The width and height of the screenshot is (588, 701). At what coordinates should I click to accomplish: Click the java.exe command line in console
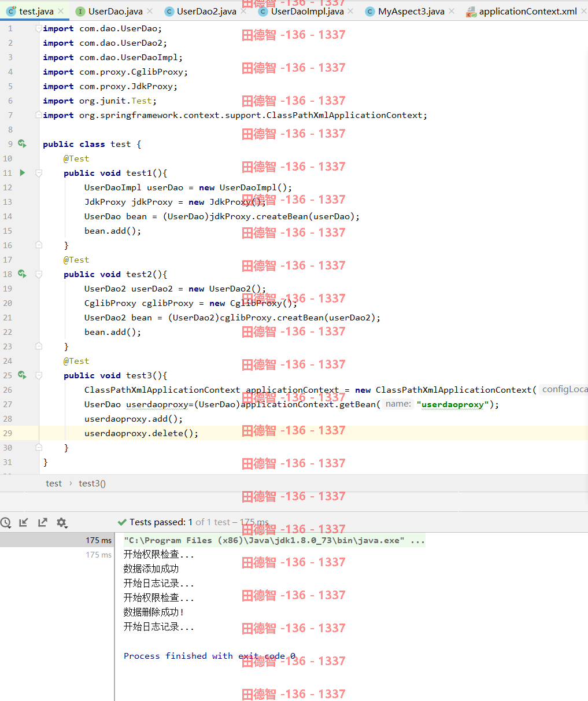coord(274,540)
